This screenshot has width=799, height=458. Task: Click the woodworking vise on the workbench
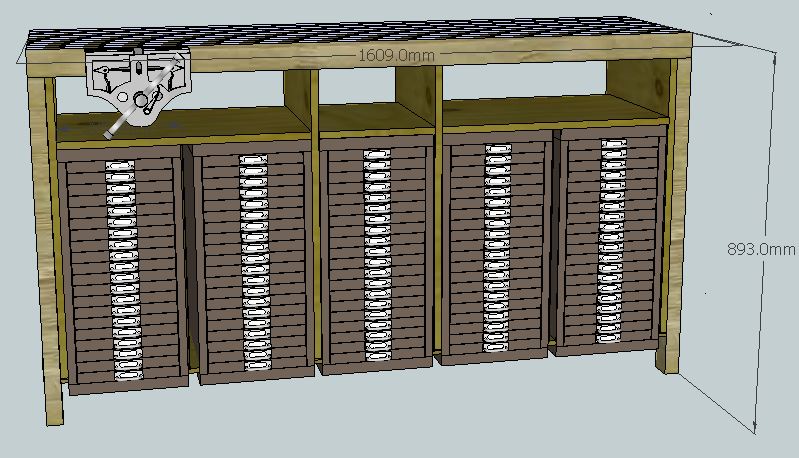pyautogui.click(x=137, y=88)
